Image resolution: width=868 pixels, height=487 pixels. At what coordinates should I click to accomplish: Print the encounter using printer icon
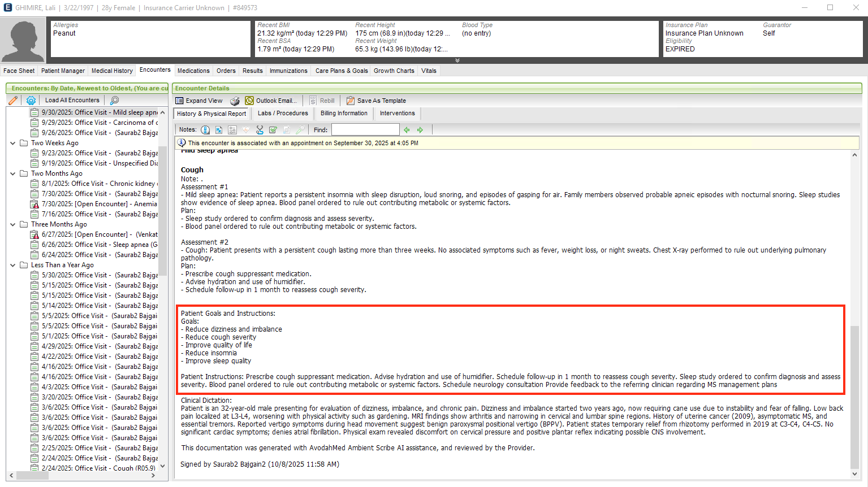pos(235,101)
